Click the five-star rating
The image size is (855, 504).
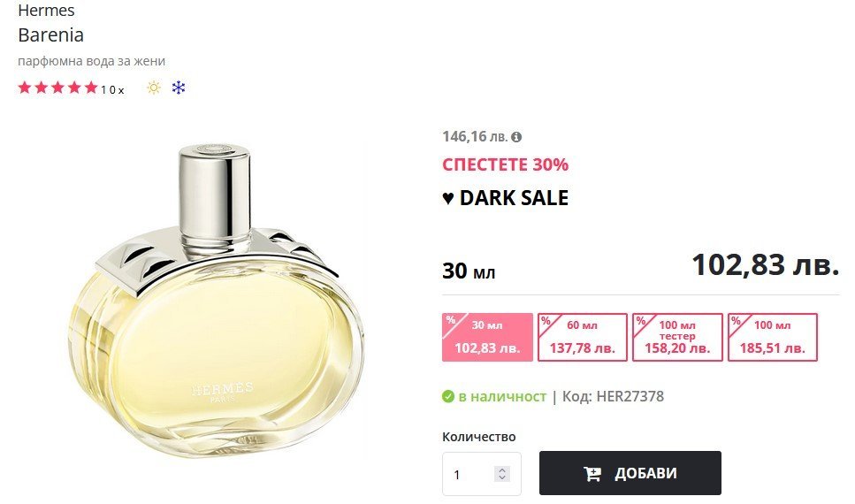[57, 88]
